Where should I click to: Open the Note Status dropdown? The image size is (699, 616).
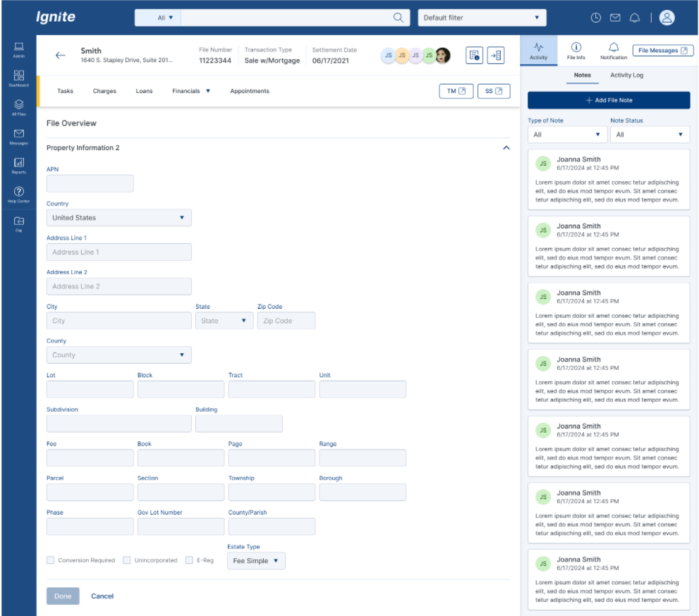(650, 135)
